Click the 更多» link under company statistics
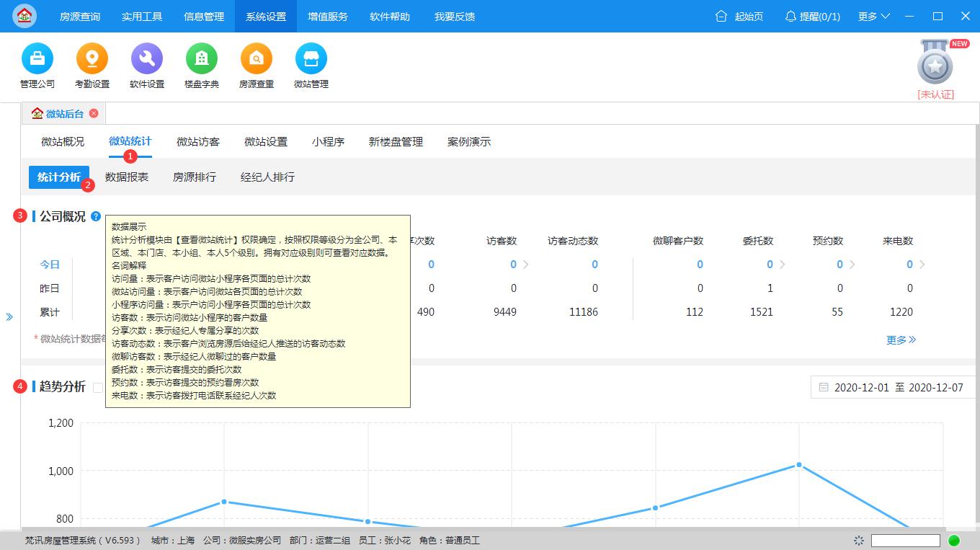The width and height of the screenshot is (980, 550). coord(900,340)
